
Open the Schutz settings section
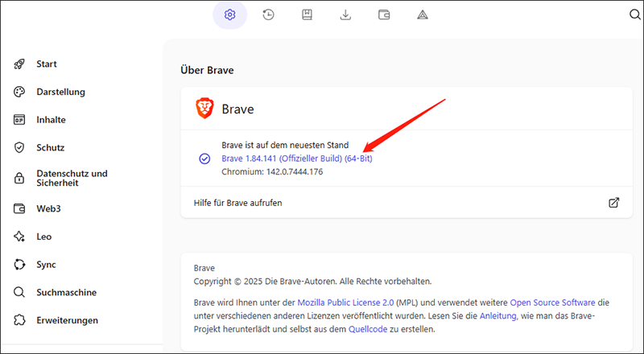[51, 148]
